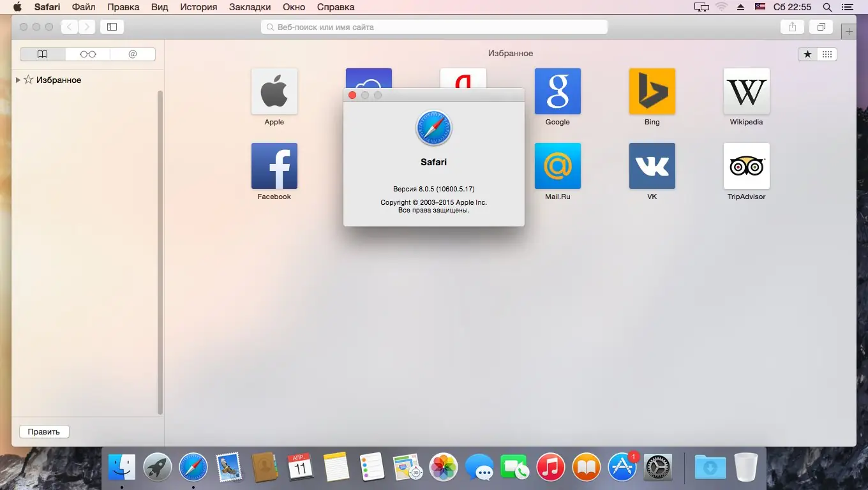This screenshot has height=490, width=868.
Task: Open Messages from the Dock
Action: [x=479, y=468]
